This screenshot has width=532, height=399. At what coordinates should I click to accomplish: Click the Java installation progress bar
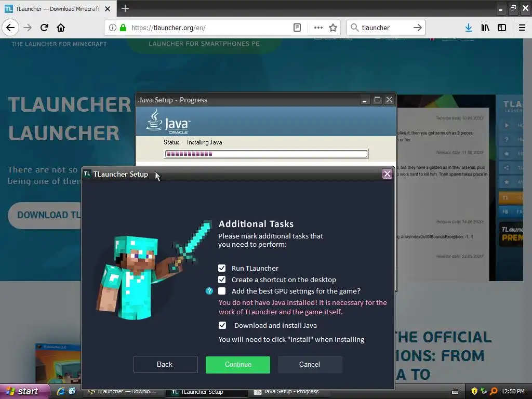pyautogui.click(x=267, y=154)
